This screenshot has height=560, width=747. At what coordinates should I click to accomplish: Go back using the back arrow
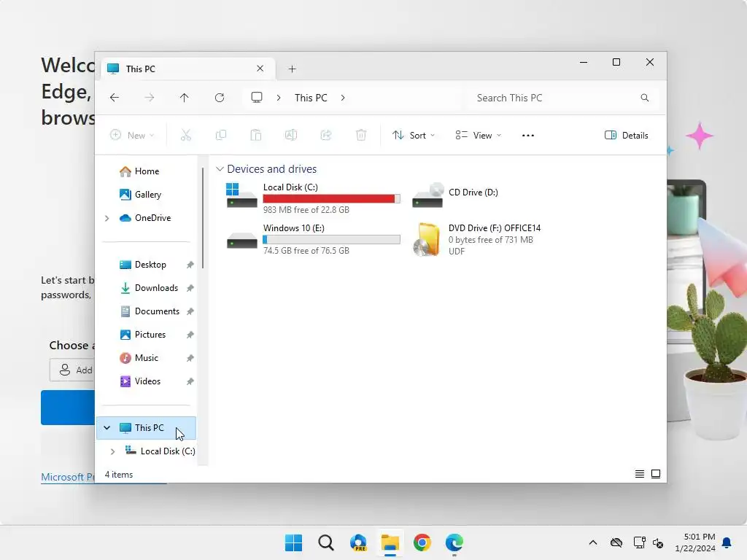[115, 98]
